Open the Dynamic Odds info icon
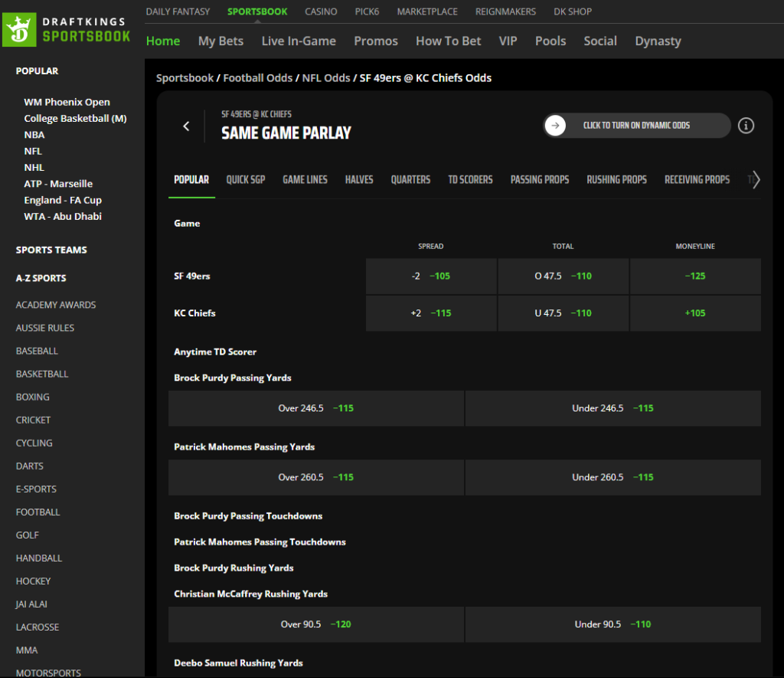 click(x=746, y=126)
